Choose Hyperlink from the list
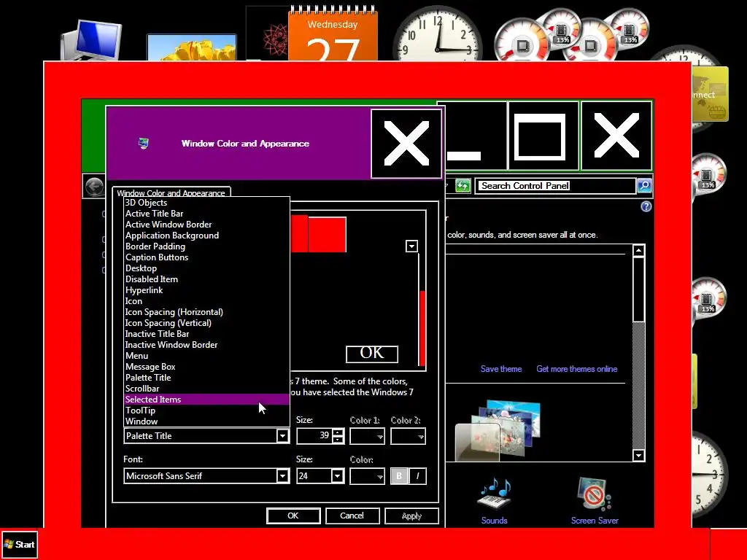 206,290
